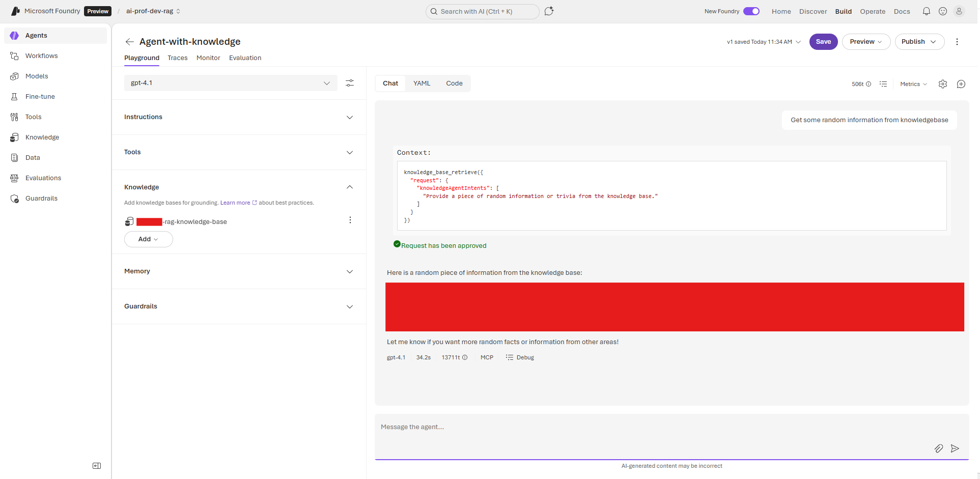
Task: Send the message with the arrow icon
Action: (x=955, y=448)
